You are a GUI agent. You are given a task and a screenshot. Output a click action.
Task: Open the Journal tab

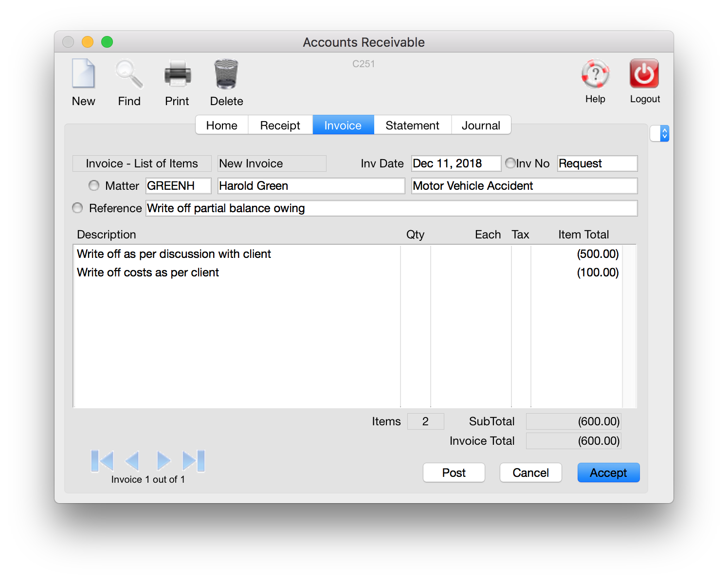(481, 125)
